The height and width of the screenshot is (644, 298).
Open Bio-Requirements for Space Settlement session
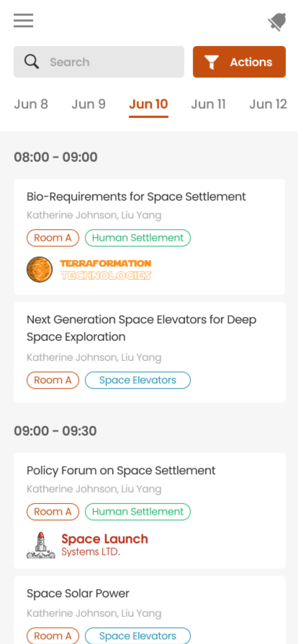click(136, 196)
